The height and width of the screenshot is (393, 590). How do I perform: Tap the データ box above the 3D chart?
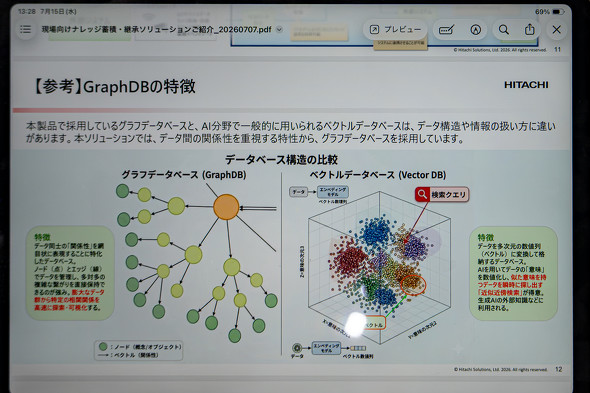click(298, 192)
